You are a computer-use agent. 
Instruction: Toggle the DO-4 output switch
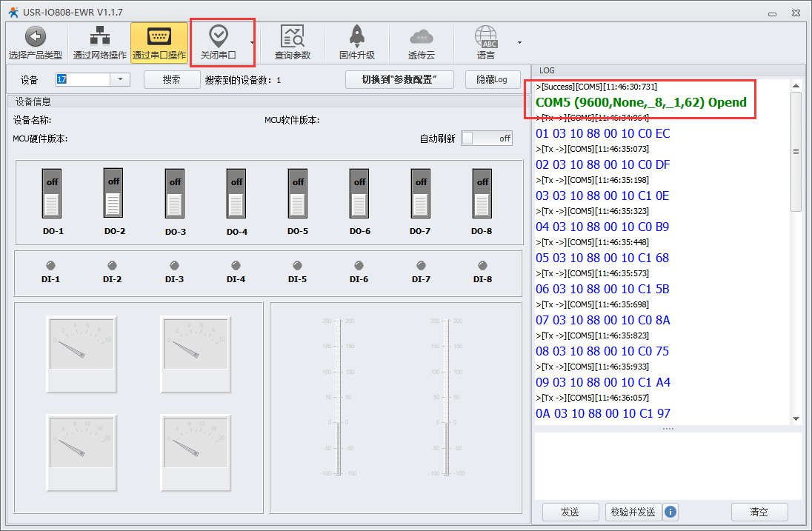(236, 193)
